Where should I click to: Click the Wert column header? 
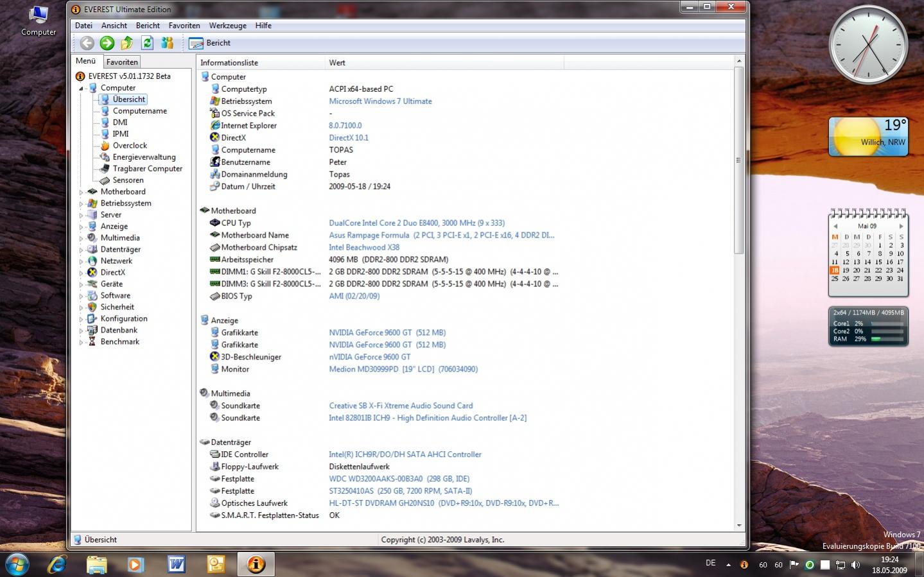coord(444,63)
